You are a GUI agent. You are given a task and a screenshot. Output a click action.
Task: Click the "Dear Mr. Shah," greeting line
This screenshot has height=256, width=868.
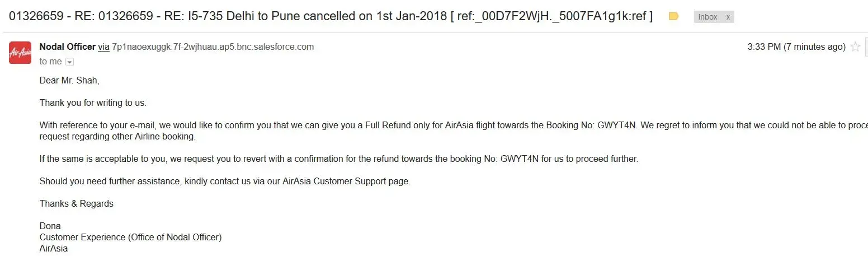[69, 81]
